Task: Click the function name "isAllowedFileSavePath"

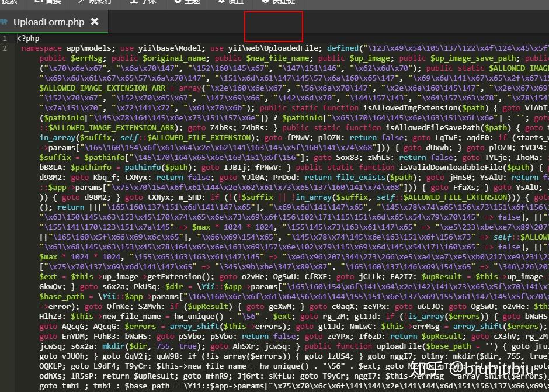Action: 434,127
